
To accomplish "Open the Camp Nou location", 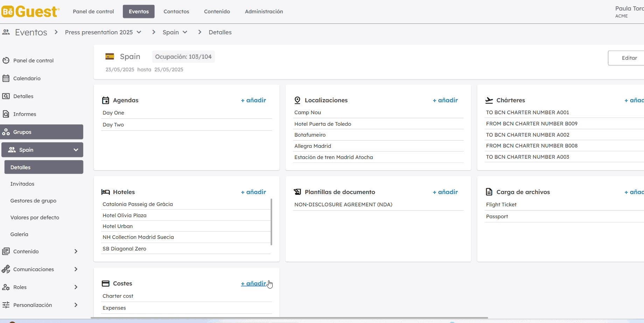I will coord(379,112).
